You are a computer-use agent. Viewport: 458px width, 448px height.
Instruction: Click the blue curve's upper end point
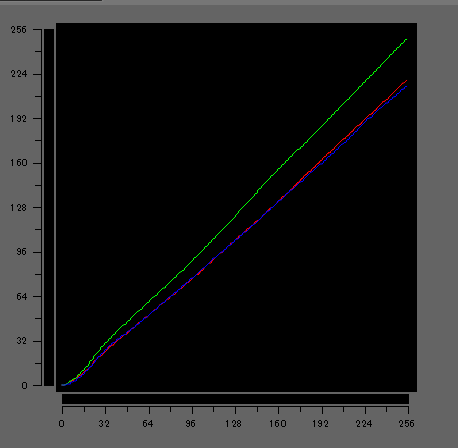click(x=406, y=87)
